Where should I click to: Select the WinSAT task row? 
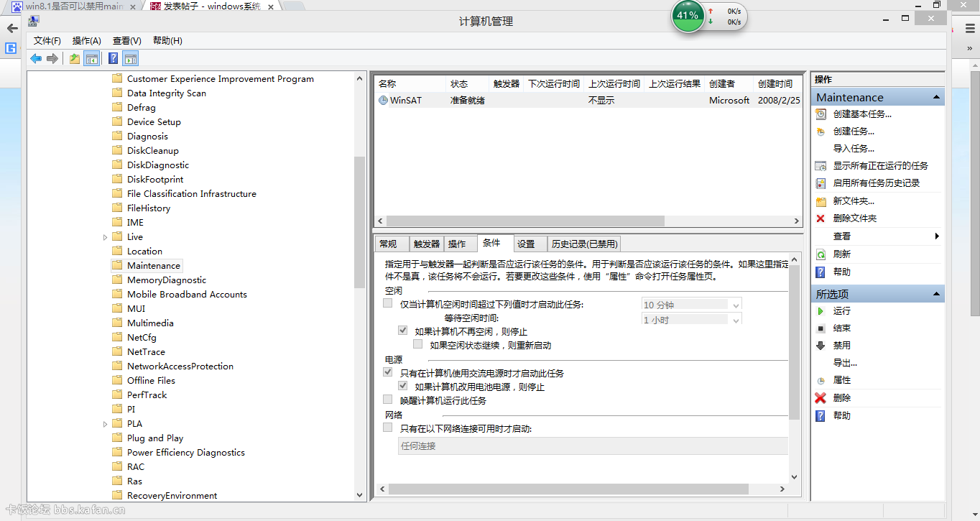point(588,101)
